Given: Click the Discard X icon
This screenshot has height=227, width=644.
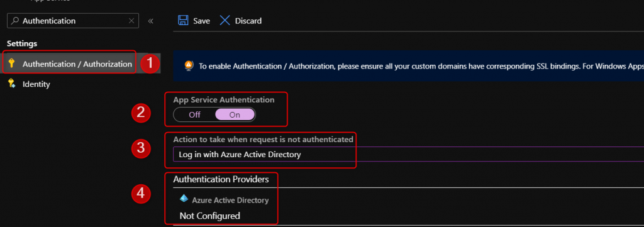Looking at the screenshot, I should (x=225, y=21).
